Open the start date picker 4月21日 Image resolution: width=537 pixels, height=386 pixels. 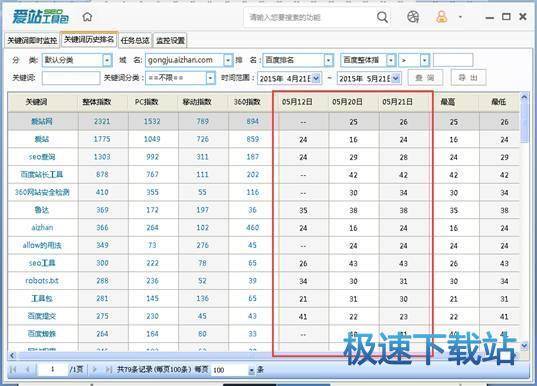tap(316, 78)
